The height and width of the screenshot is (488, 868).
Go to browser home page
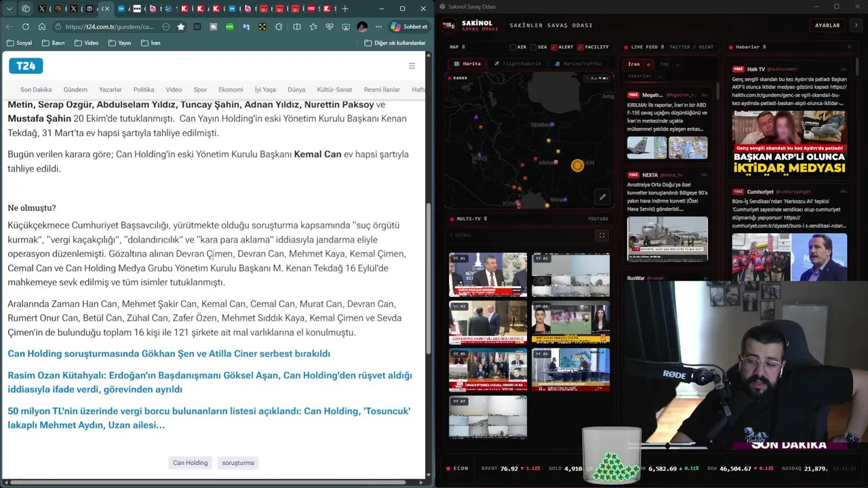[42, 26]
